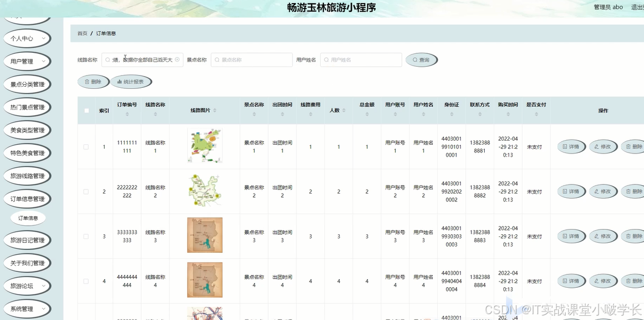Open 景点分类管理 in the sidebar
Viewport: 644px width, 320px height.
(28, 84)
